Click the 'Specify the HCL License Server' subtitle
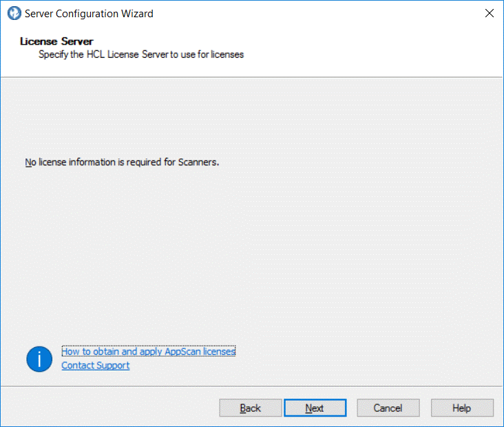This screenshot has width=504, height=427. coord(141,54)
